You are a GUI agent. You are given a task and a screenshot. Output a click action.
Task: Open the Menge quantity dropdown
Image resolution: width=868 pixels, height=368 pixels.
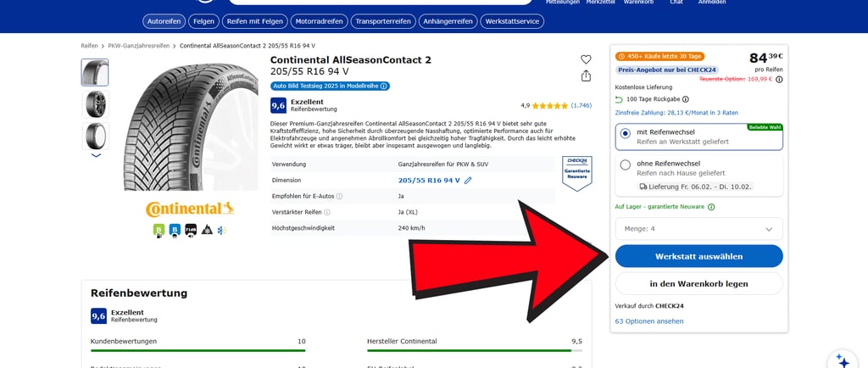tap(698, 229)
